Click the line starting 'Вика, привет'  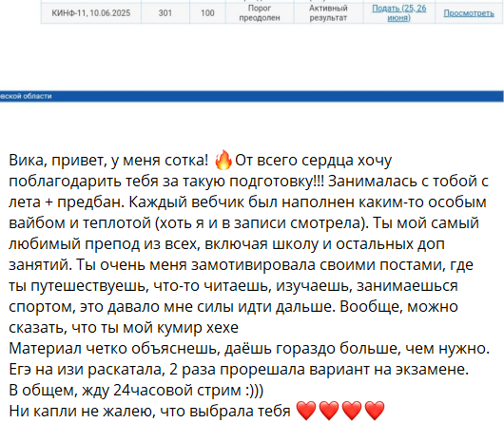click(201, 160)
